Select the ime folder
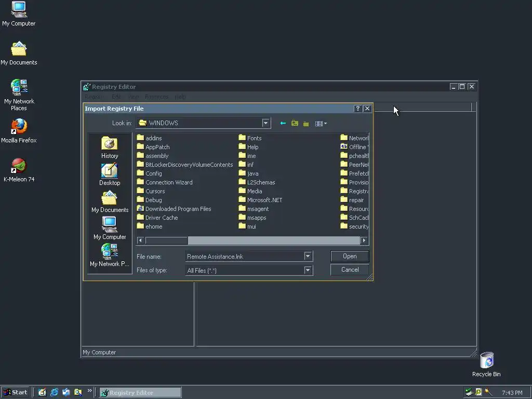Viewport: 532px width, 399px height. click(x=247, y=156)
